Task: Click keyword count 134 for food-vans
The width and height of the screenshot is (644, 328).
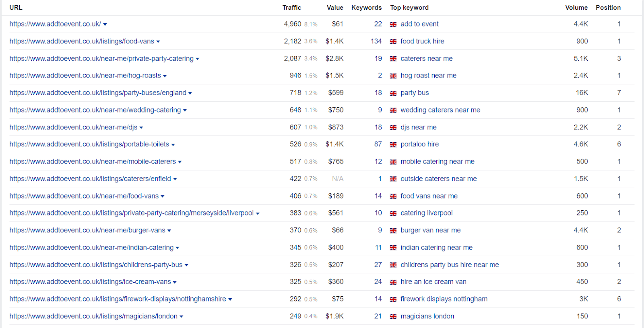Action: coord(376,41)
